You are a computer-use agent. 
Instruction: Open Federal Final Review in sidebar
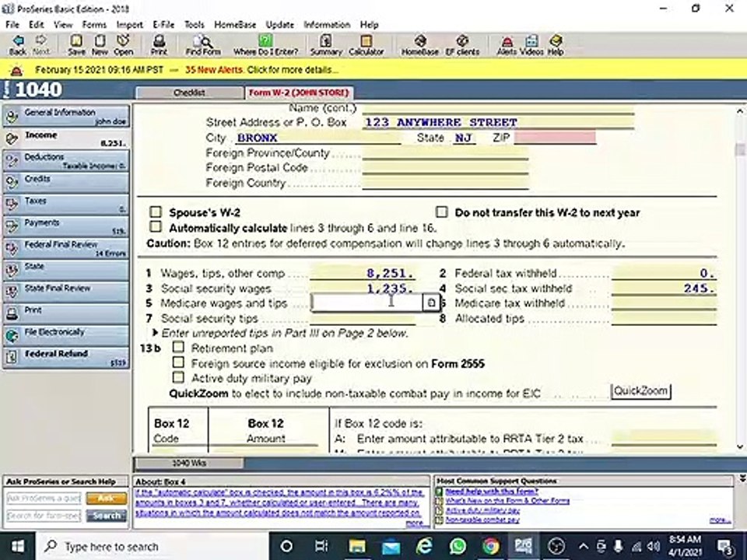point(66,248)
